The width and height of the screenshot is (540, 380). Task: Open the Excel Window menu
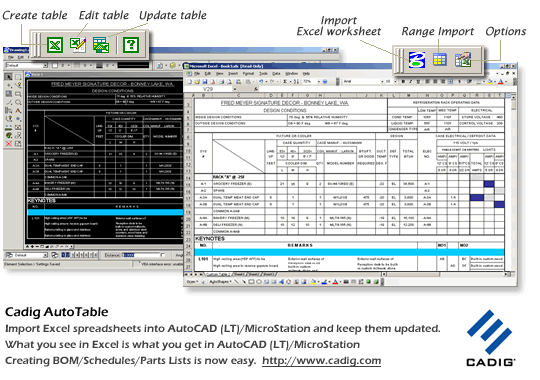tap(291, 74)
